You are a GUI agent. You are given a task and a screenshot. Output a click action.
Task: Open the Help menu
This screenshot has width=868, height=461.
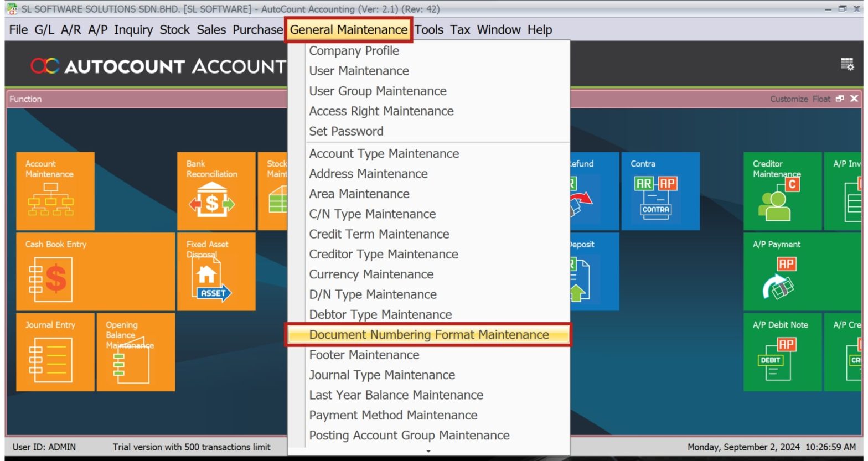[540, 30]
